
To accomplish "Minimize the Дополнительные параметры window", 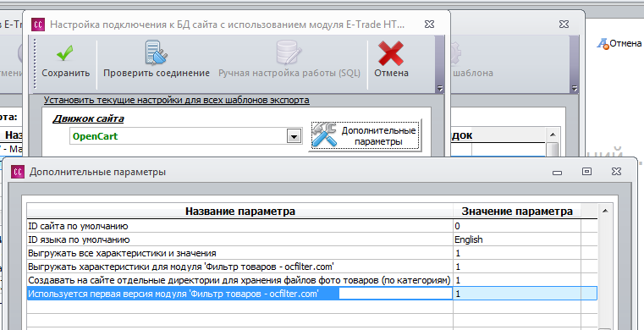I will [557, 173].
